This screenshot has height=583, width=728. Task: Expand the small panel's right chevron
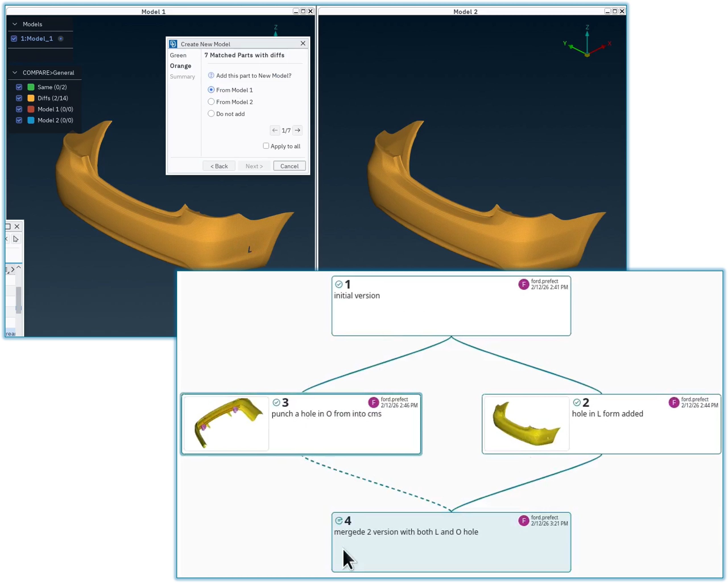tap(13, 269)
